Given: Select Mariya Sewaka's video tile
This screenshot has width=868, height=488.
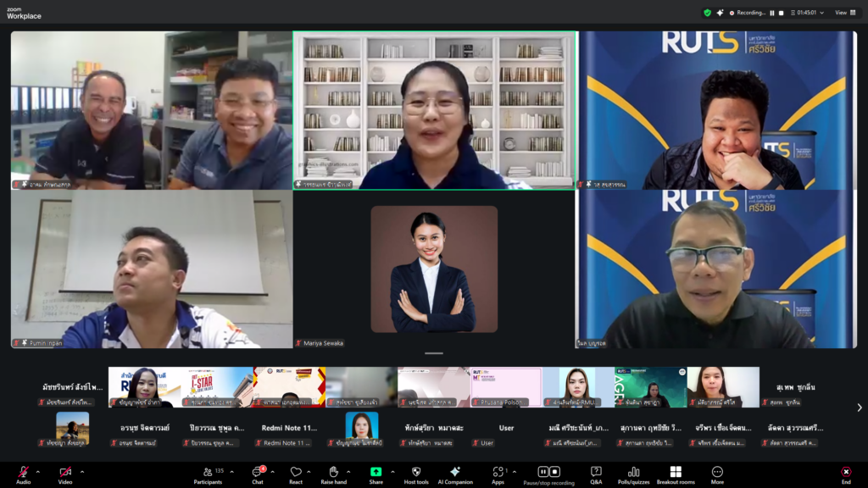Looking at the screenshot, I should (434, 269).
